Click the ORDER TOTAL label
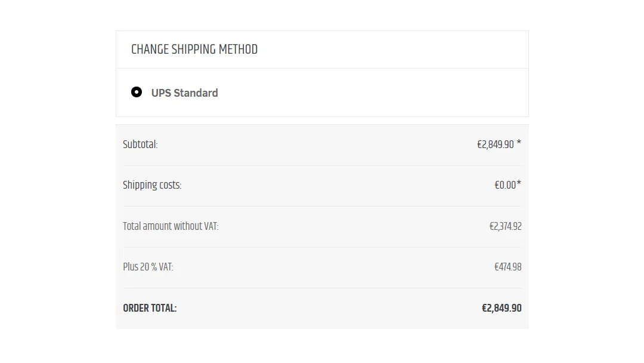 [x=149, y=307]
